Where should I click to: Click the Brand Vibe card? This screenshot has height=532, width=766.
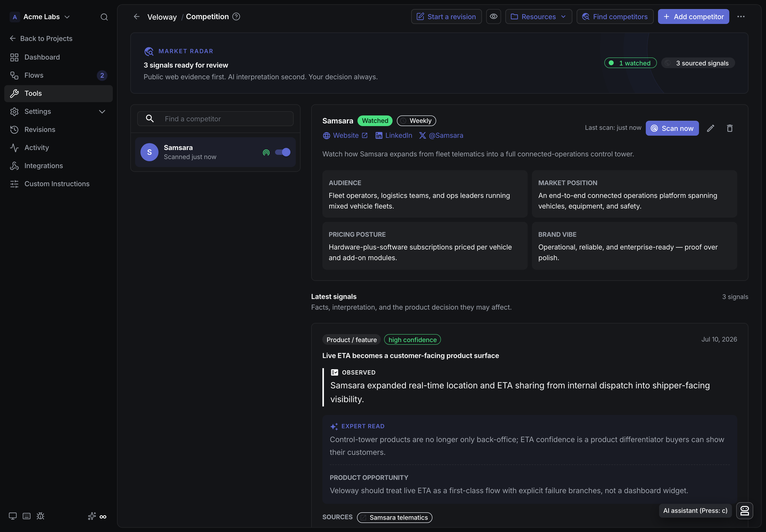634,246
